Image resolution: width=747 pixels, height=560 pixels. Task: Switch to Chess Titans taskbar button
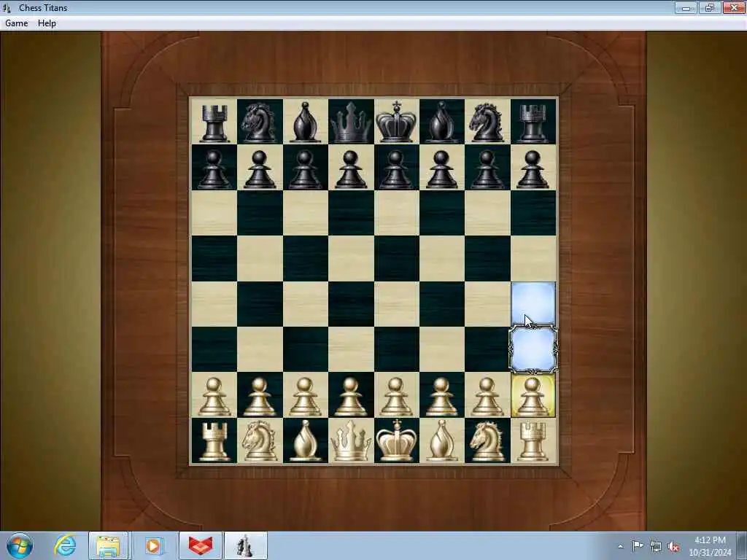pos(245,545)
